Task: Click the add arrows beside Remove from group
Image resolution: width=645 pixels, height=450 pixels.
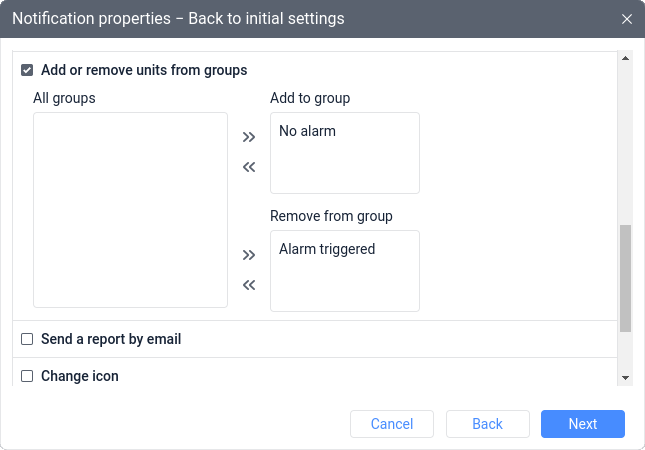Action: (249, 255)
